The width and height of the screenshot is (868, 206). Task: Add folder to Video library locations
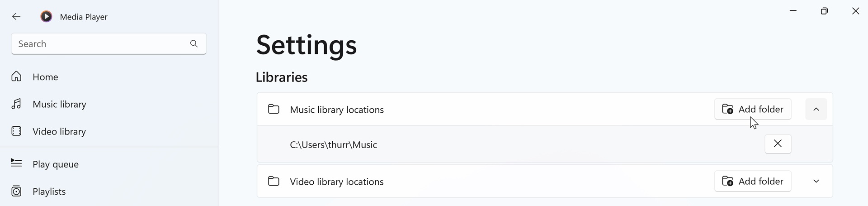753,181
